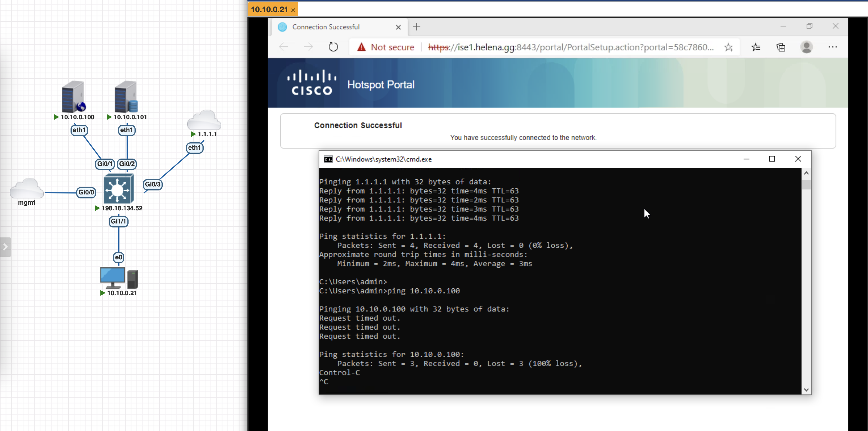The height and width of the screenshot is (431, 868).
Task: Open browser Collections icon
Action: 781,47
